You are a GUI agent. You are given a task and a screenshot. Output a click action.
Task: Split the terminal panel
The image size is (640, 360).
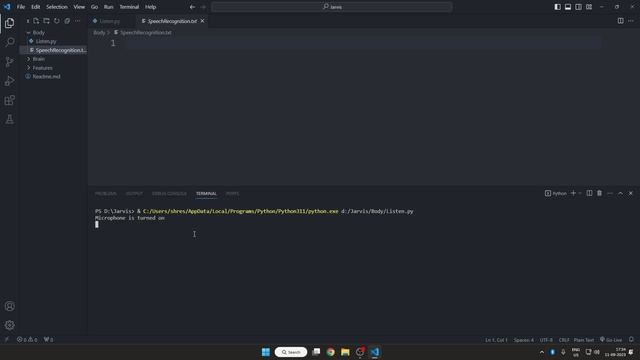point(589,193)
